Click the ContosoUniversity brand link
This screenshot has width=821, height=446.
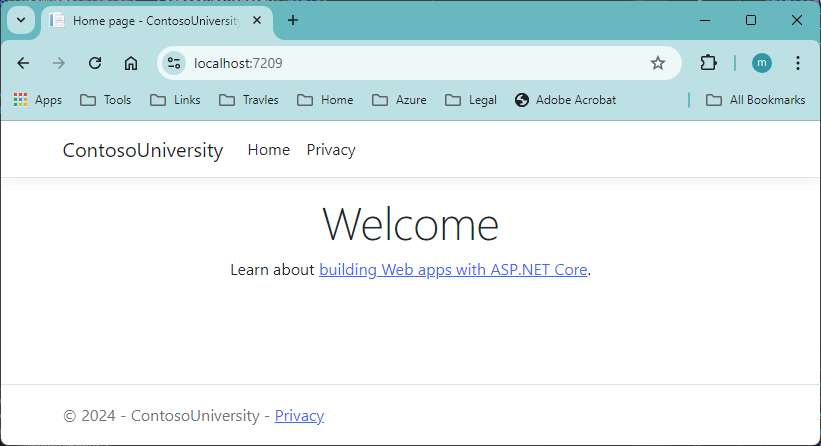tap(143, 150)
